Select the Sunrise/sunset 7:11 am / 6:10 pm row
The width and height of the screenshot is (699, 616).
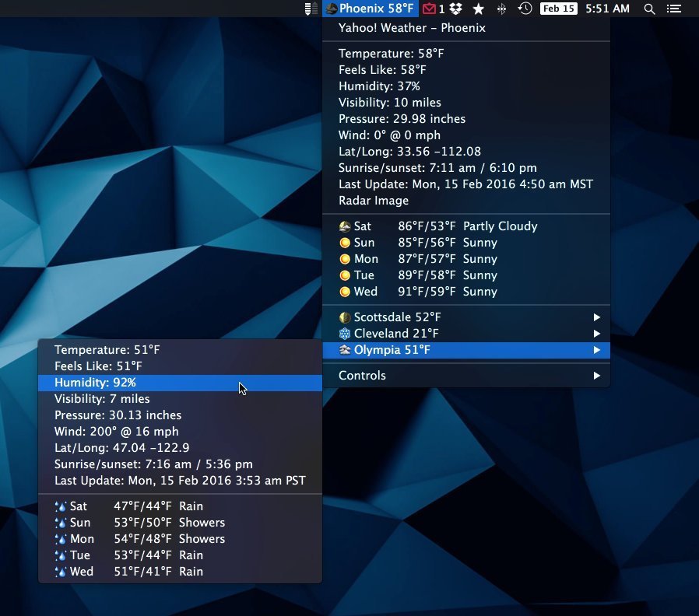(x=465, y=168)
